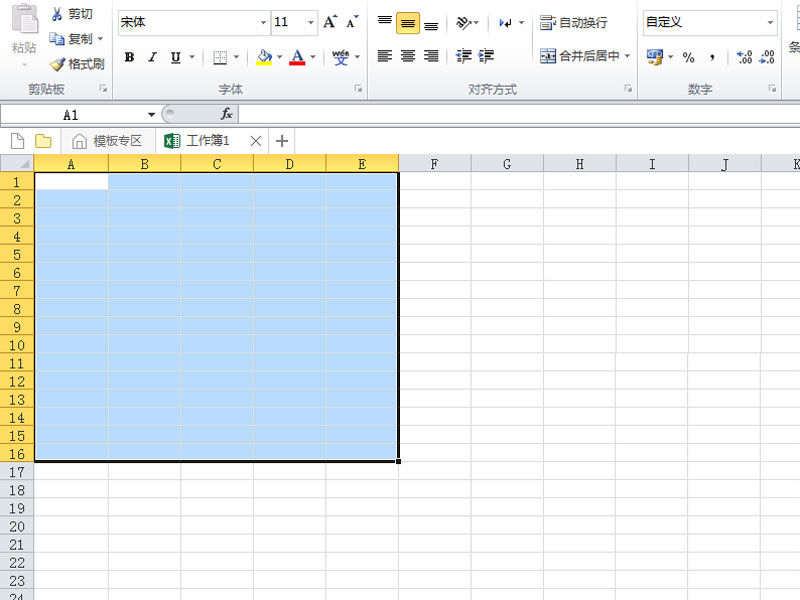Click the Copy (复制) button
This screenshot has height=600, width=800.
tap(71, 39)
